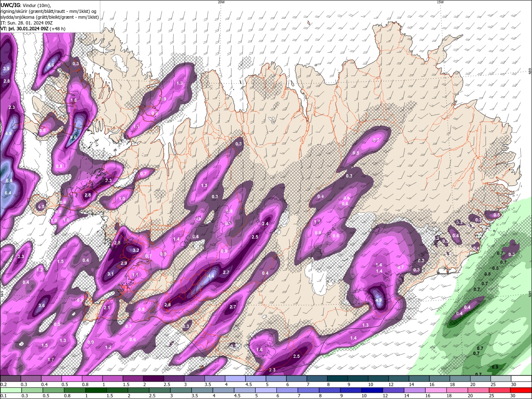Select the dark teal upper legend swatch for 8–9

[x=337, y=379]
